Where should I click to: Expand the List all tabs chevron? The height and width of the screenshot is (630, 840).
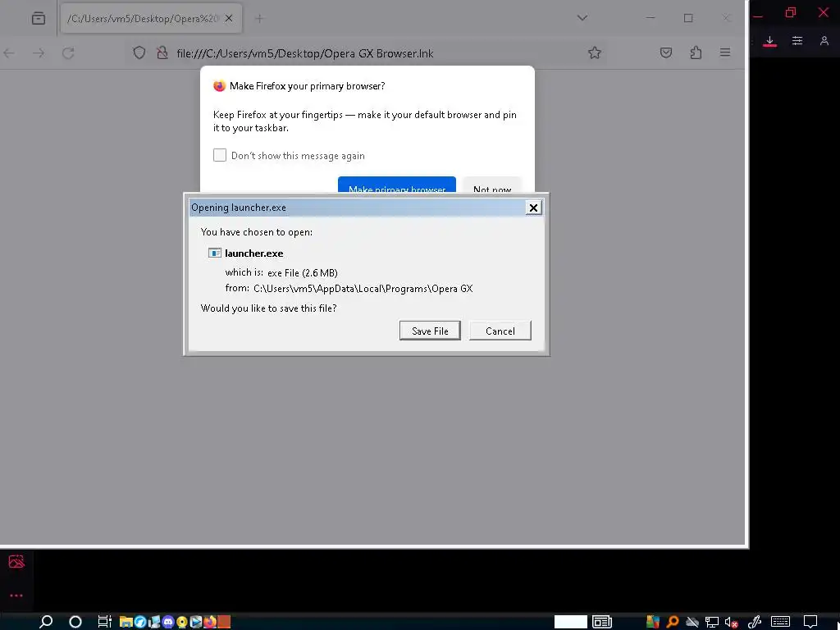tap(582, 18)
